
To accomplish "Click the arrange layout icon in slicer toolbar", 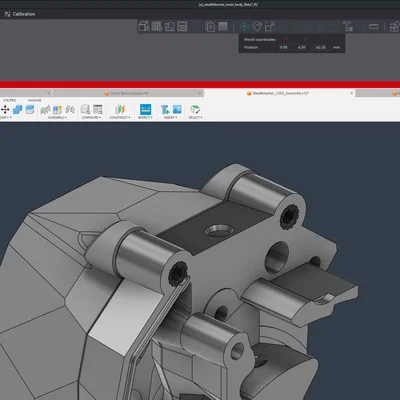I will click(182, 26).
